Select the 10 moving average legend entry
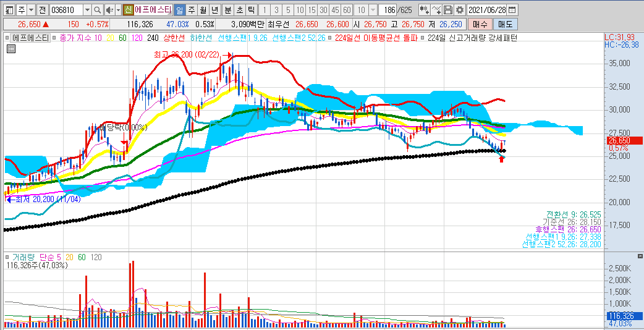 click(x=98, y=38)
